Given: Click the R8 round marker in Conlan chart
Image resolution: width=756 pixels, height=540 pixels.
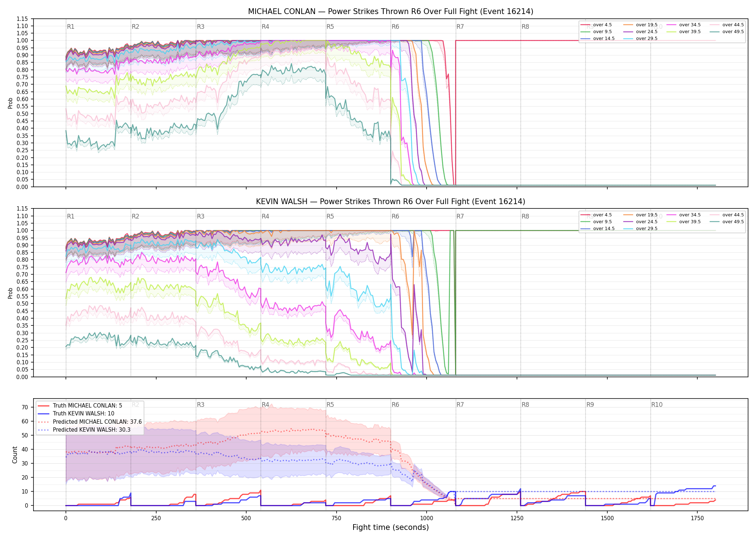Looking at the screenshot, I should [x=525, y=27].
